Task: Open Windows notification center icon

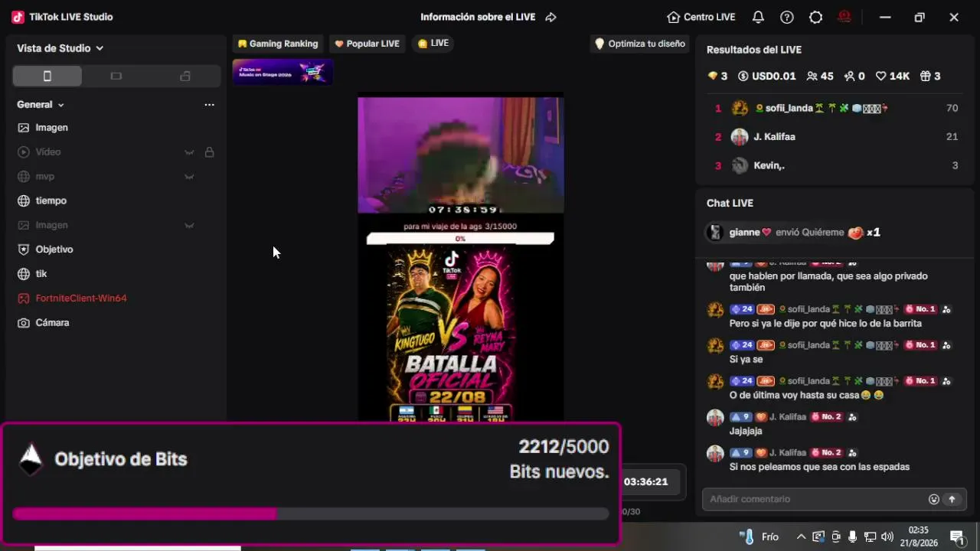Action: coord(957,537)
